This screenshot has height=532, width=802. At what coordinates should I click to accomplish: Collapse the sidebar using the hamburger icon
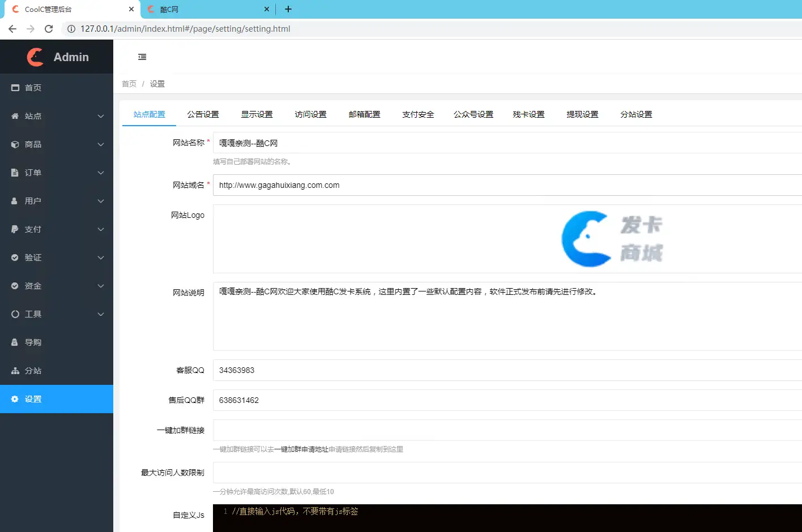(x=142, y=57)
